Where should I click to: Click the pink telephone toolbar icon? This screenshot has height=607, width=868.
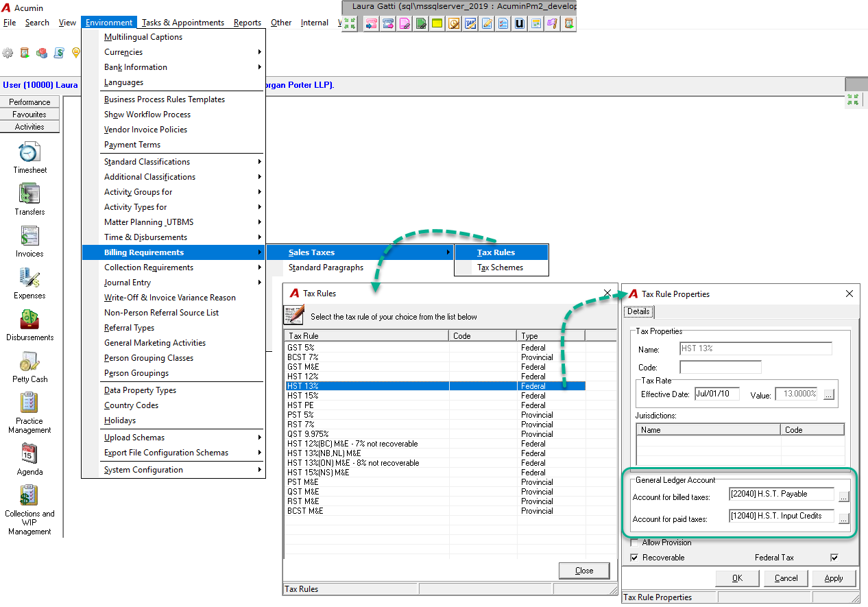coord(372,23)
